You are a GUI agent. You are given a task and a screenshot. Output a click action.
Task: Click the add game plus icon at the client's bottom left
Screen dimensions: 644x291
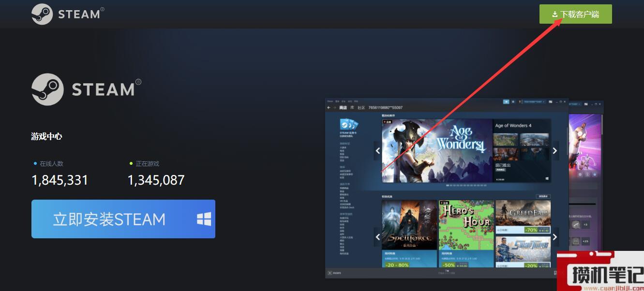(330, 273)
